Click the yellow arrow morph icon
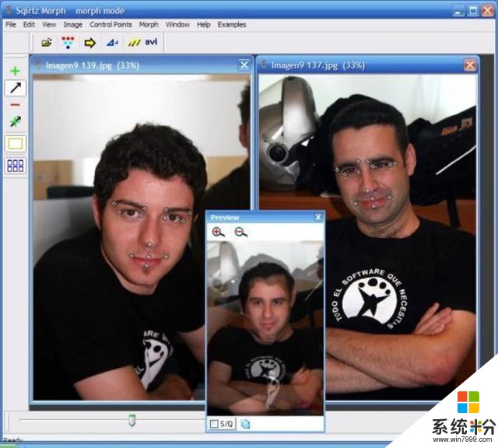The image size is (498, 448). 90,43
